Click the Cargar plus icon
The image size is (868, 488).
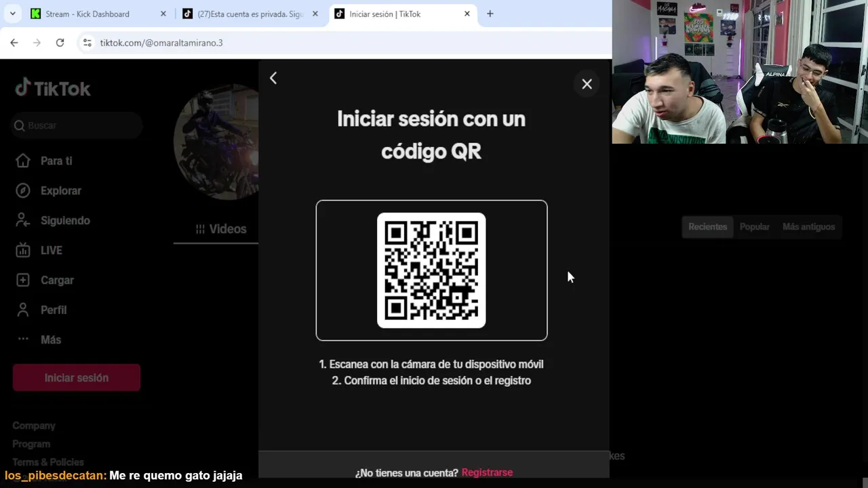23,280
